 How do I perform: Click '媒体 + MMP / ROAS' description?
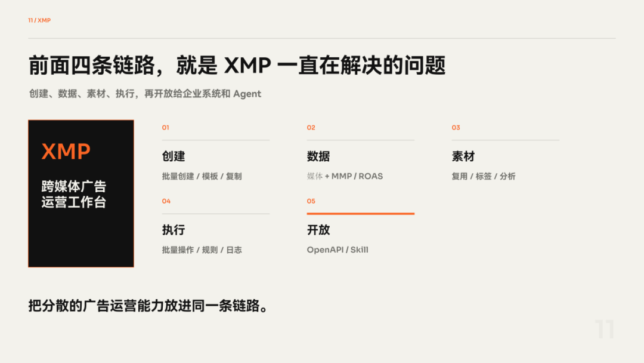[x=345, y=176]
